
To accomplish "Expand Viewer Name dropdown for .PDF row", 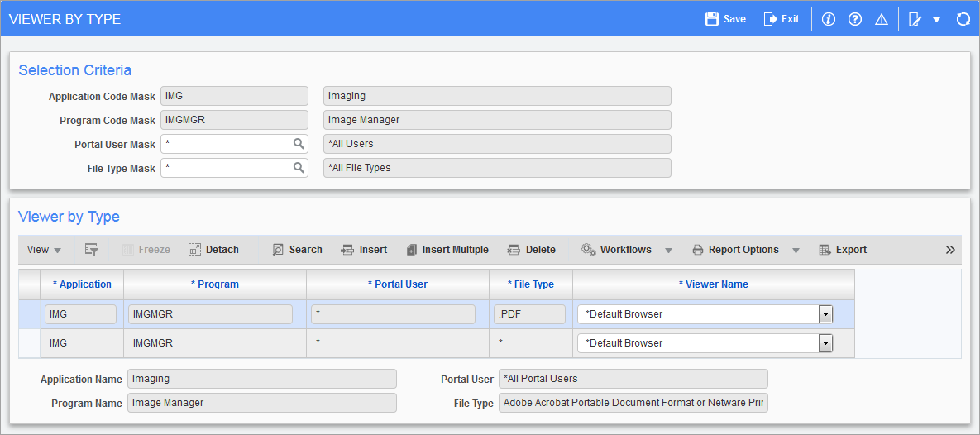I will point(825,314).
